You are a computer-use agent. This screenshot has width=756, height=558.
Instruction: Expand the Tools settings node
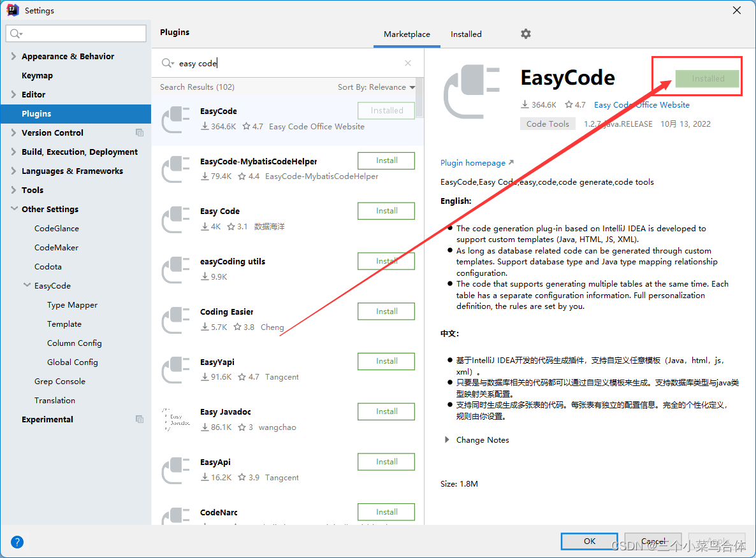(13, 190)
